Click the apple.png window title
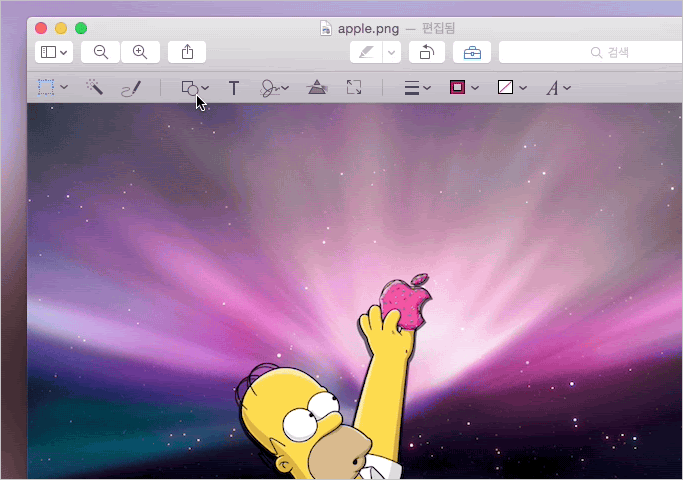This screenshot has width=683, height=480. pyautogui.click(x=368, y=29)
